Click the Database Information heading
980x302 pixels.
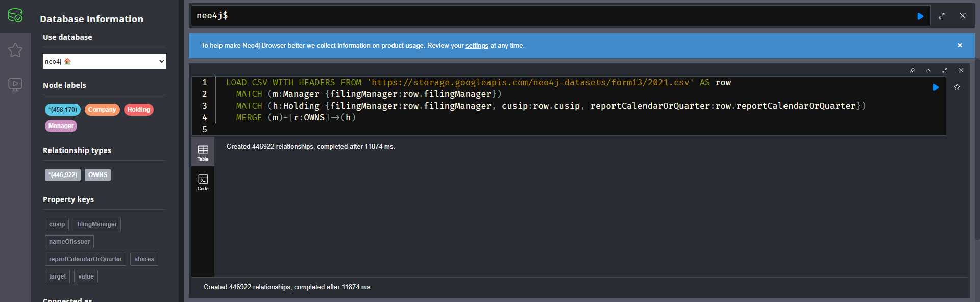[x=91, y=19]
